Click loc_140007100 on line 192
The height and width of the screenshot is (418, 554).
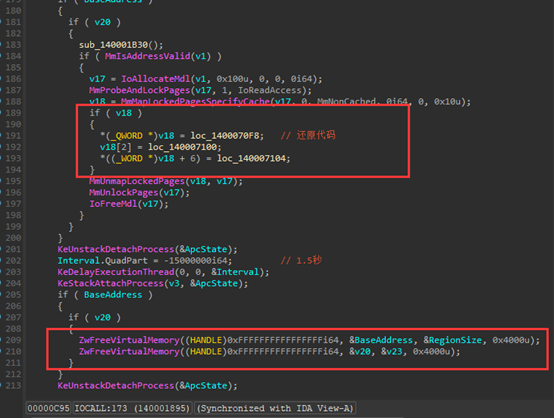click(x=182, y=147)
